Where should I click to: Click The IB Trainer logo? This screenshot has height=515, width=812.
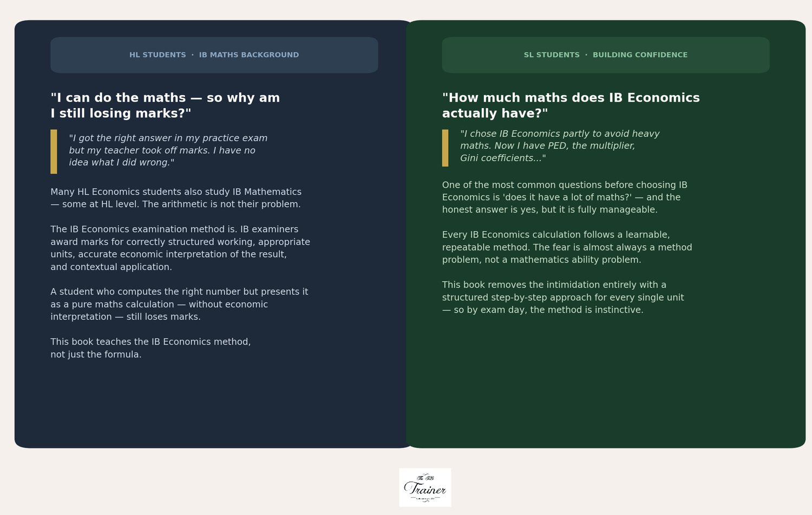click(x=425, y=487)
